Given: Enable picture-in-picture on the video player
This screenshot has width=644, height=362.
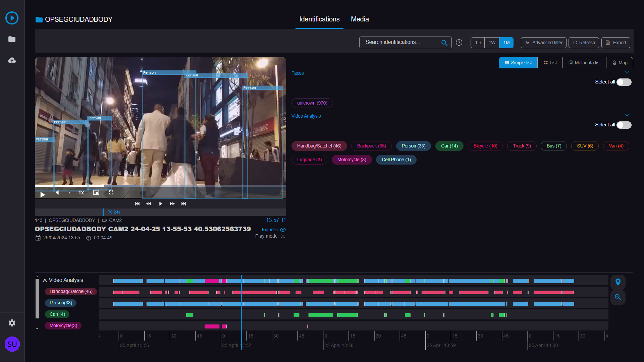Looking at the screenshot, I should (96, 192).
